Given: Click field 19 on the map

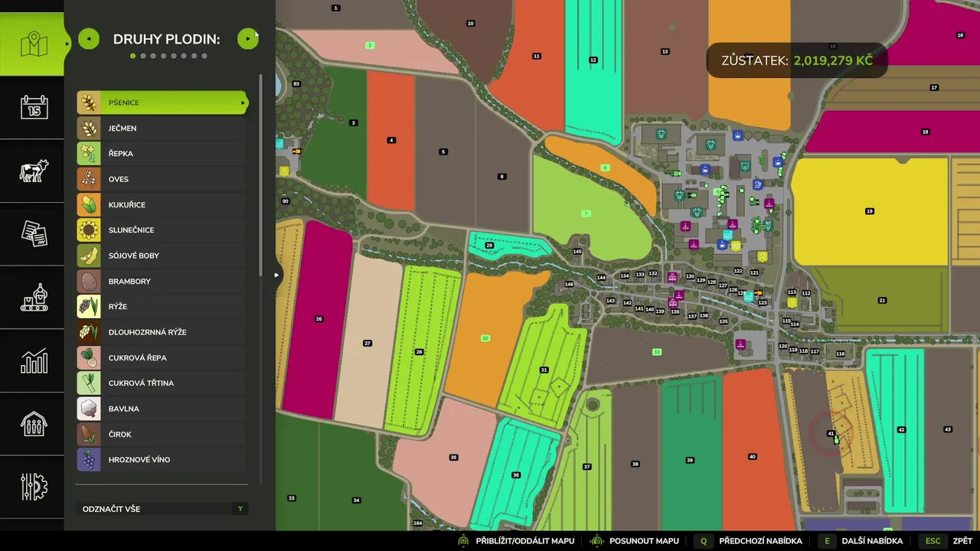Looking at the screenshot, I should click(x=870, y=211).
